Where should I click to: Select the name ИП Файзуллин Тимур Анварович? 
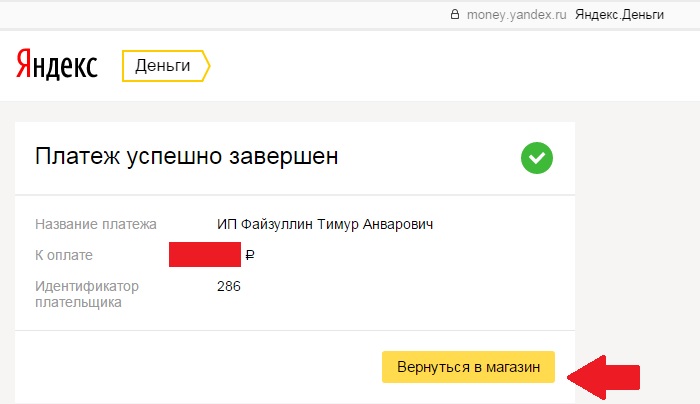click(x=325, y=224)
